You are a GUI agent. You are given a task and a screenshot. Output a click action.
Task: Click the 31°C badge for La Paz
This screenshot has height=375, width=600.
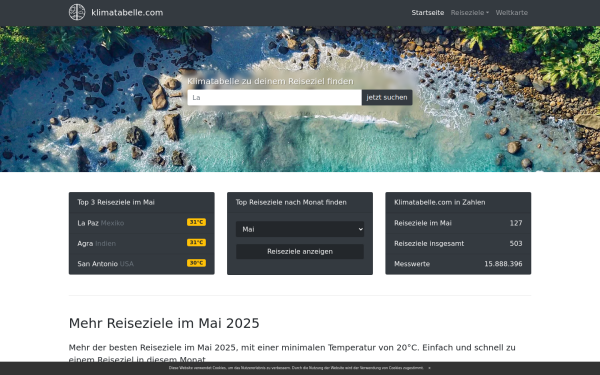(x=196, y=222)
